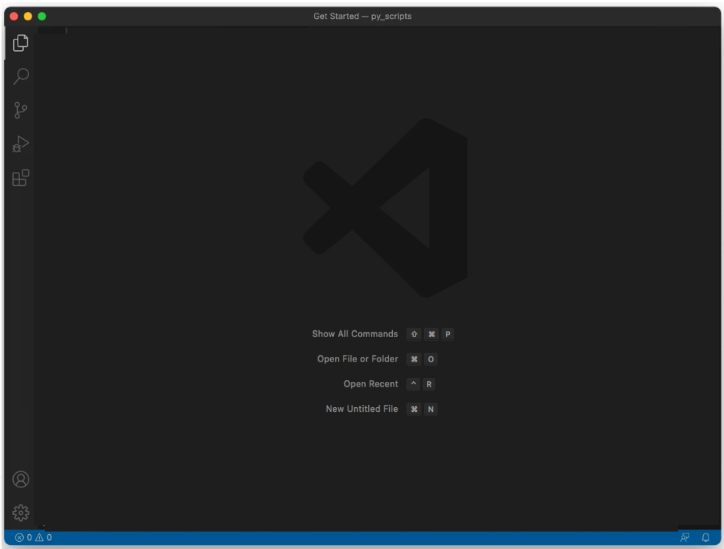Viewport: 724px width, 549px height.
Task: Click the P key badge beside Show All Commands
Action: pos(448,334)
